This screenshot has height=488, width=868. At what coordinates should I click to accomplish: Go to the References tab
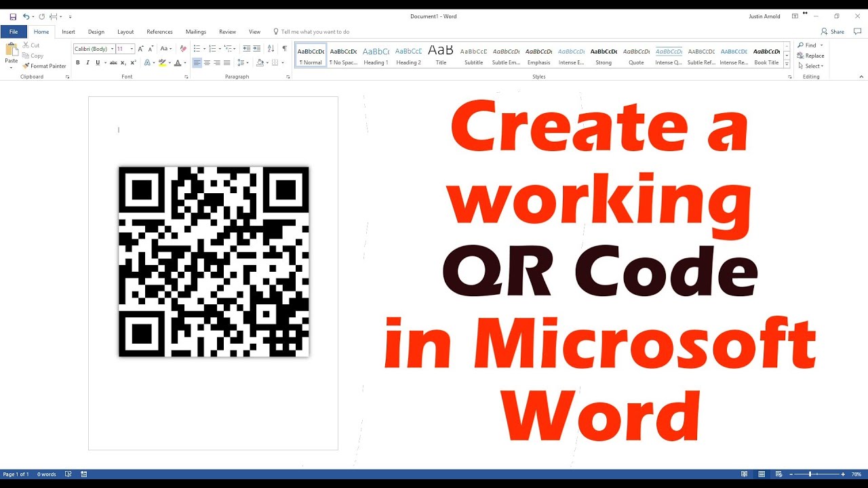point(159,32)
